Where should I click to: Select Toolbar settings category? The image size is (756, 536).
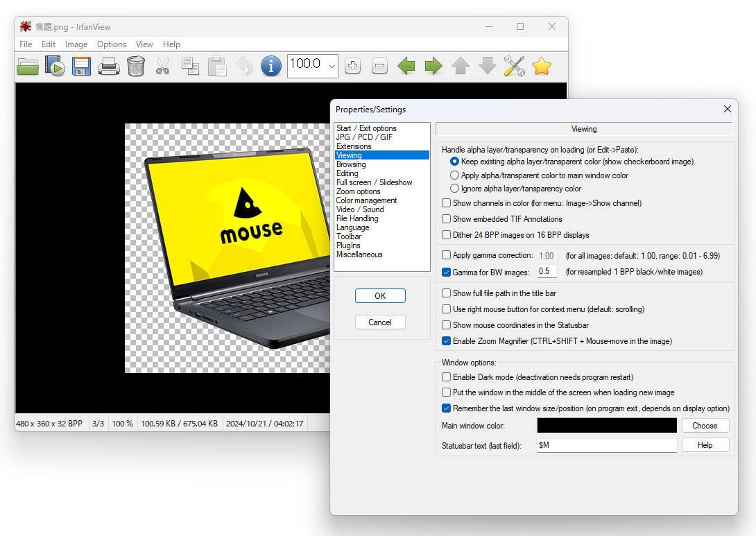click(349, 236)
